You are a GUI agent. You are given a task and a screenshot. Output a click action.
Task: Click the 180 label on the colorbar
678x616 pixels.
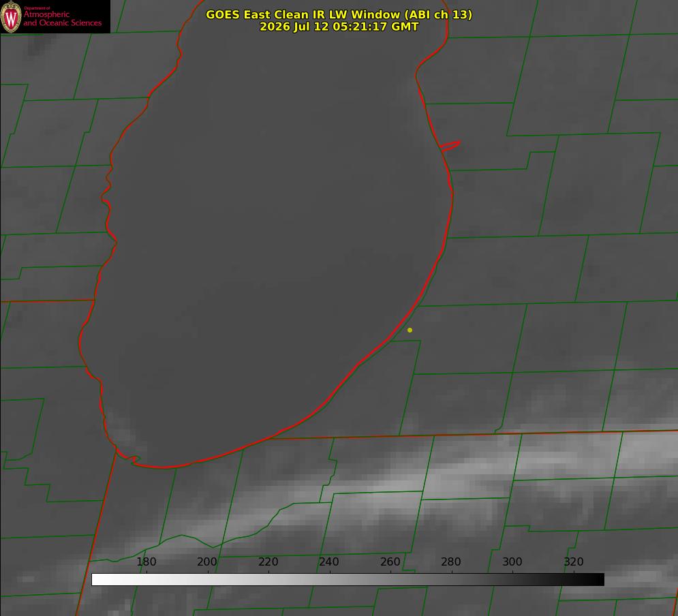146,561
